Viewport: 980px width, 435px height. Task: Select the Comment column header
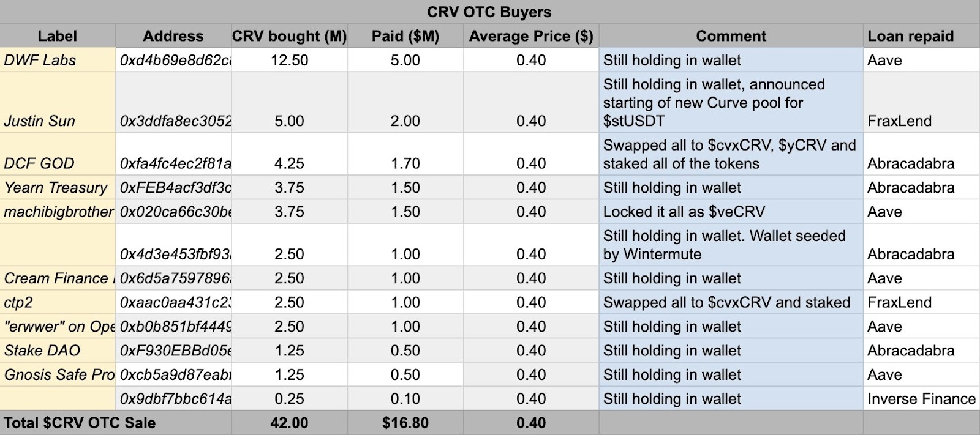click(x=731, y=36)
